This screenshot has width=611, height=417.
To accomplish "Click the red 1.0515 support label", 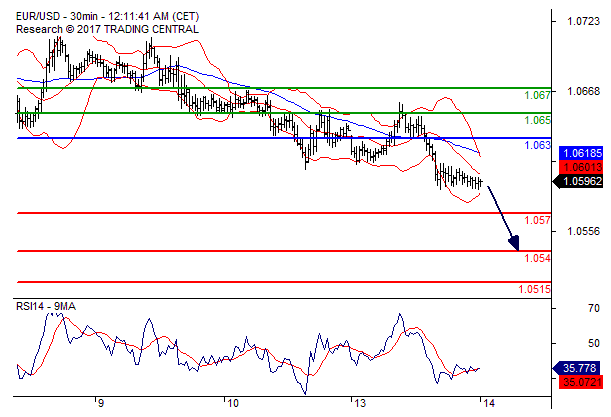I will coord(535,289).
